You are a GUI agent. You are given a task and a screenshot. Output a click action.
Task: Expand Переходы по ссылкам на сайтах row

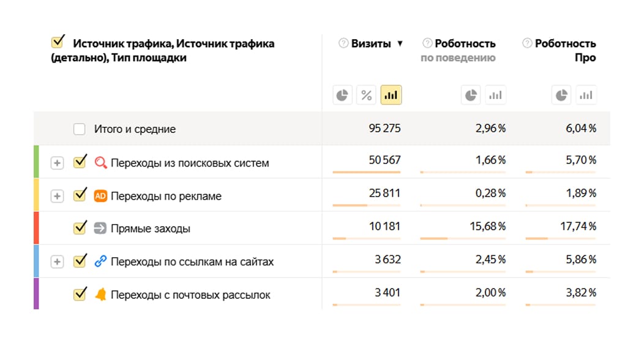[x=57, y=262]
